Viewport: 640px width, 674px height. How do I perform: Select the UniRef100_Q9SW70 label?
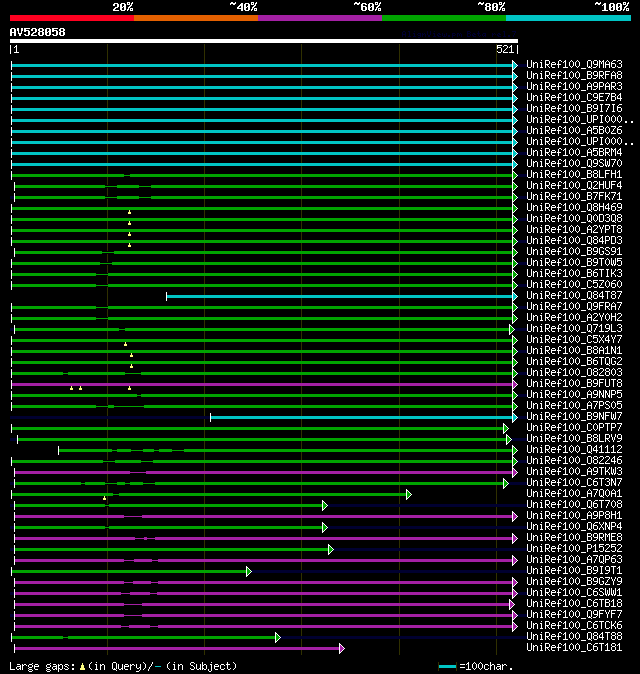click(574, 164)
